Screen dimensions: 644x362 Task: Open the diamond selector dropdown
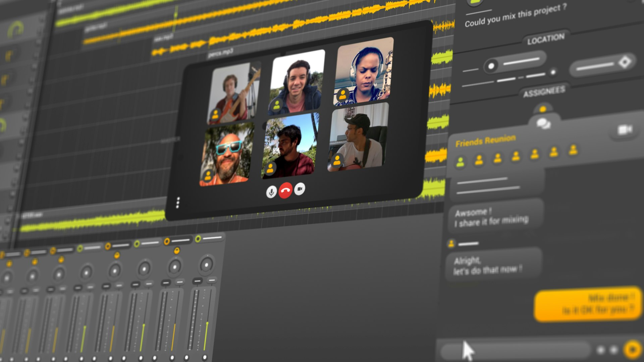point(624,62)
